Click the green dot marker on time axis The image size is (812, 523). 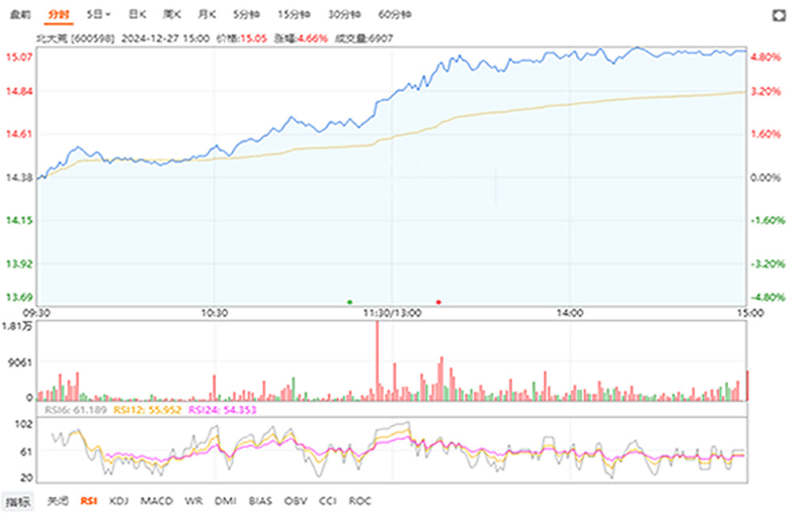pos(349,301)
